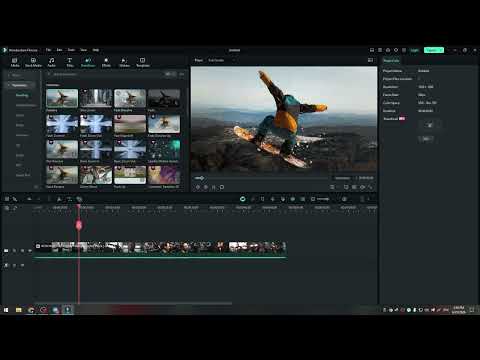This screenshot has height=360, width=480.
Task: Click the Edit button under thumbnail
Action: pyautogui.click(x=426, y=139)
